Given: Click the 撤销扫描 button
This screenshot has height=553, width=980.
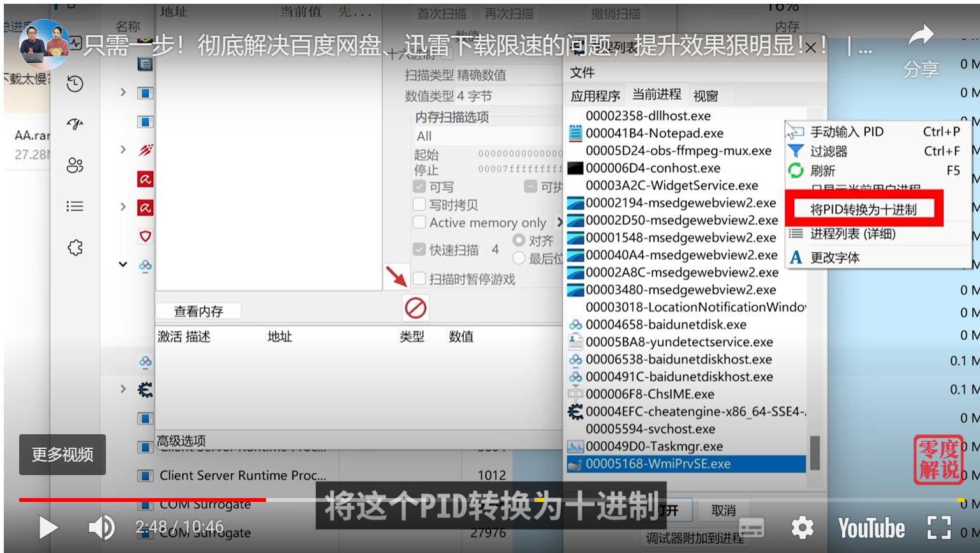Looking at the screenshot, I should [x=616, y=13].
